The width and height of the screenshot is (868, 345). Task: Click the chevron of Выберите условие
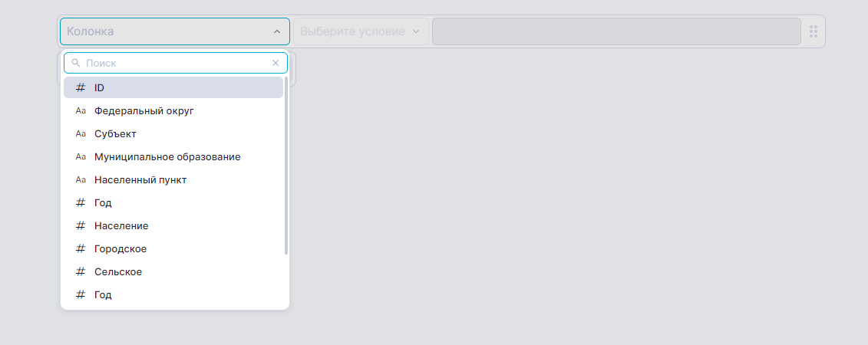pos(416,32)
